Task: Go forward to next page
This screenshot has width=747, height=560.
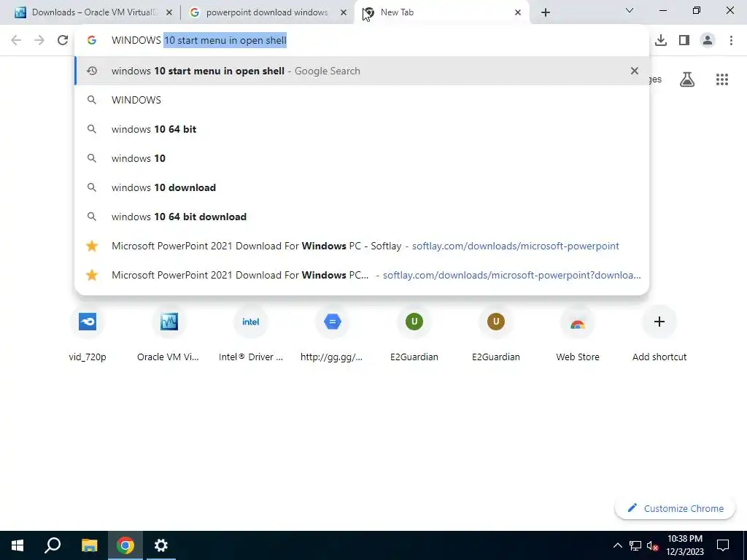Action: point(39,40)
